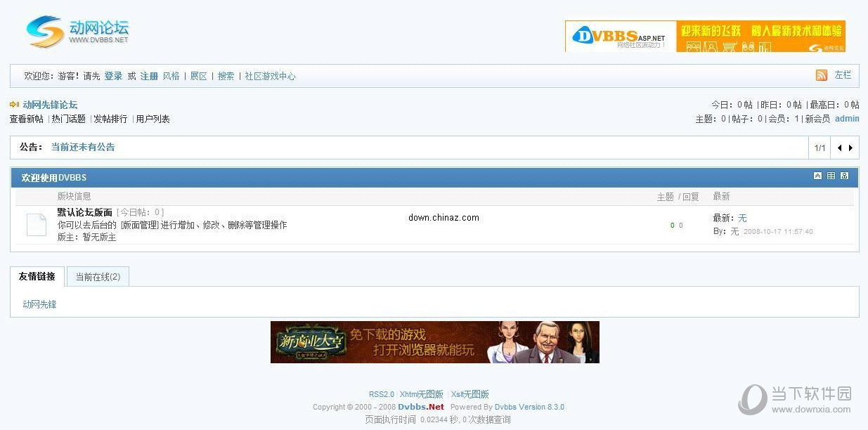This screenshot has width=868, height=430.
Task: Open the 动网先锋论坛 breadcrumb link
Action: pyautogui.click(x=50, y=105)
